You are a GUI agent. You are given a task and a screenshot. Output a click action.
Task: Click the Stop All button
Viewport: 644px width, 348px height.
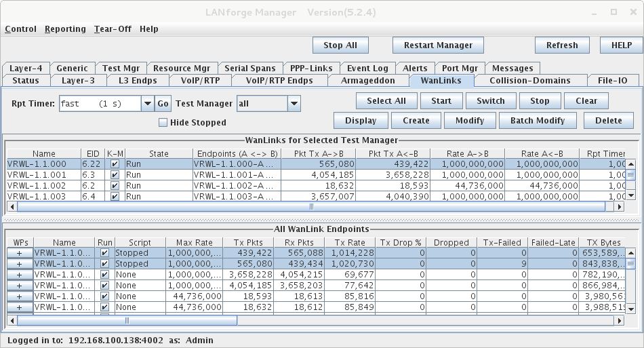(340, 45)
